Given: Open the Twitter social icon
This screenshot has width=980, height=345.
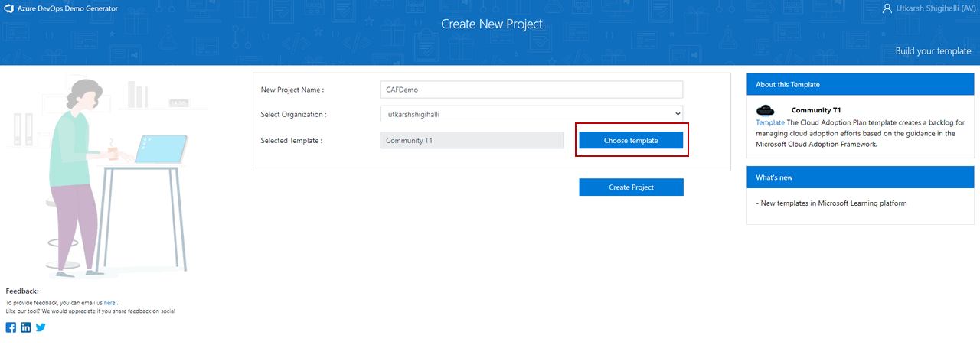Looking at the screenshot, I should (41, 327).
